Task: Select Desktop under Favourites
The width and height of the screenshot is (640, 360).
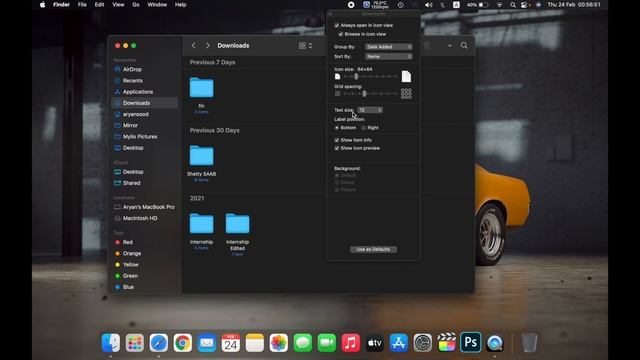Action: (x=133, y=148)
